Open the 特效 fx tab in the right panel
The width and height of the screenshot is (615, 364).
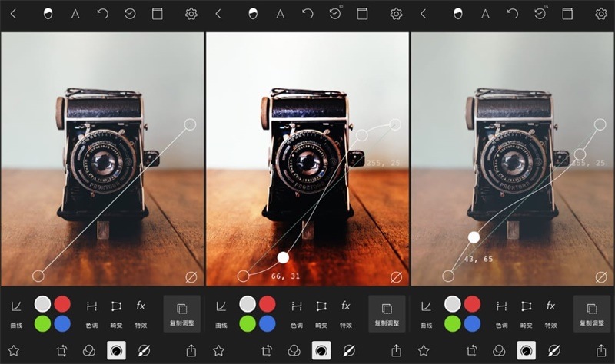pos(551,313)
